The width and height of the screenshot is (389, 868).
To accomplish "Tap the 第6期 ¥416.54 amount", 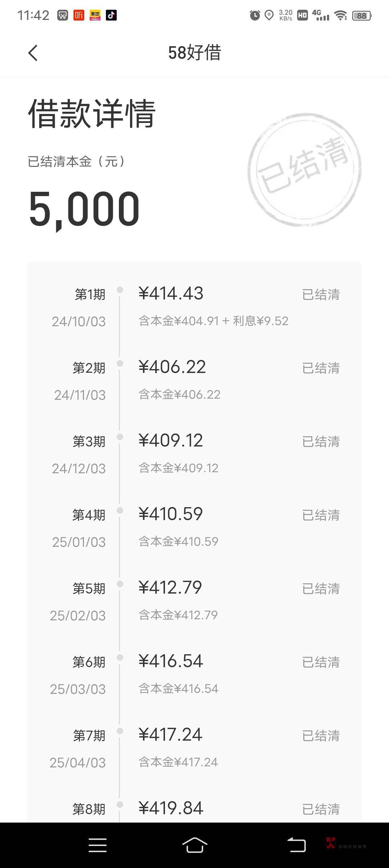I will (171, 661).
